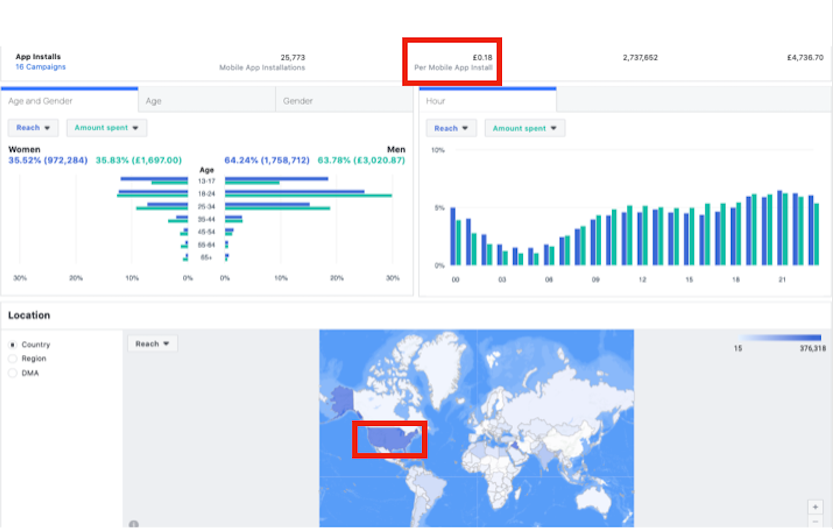Open Reach dropdown in Age and Gender panel
Screen dimensions: 833x529
click(x=33, y=128)
